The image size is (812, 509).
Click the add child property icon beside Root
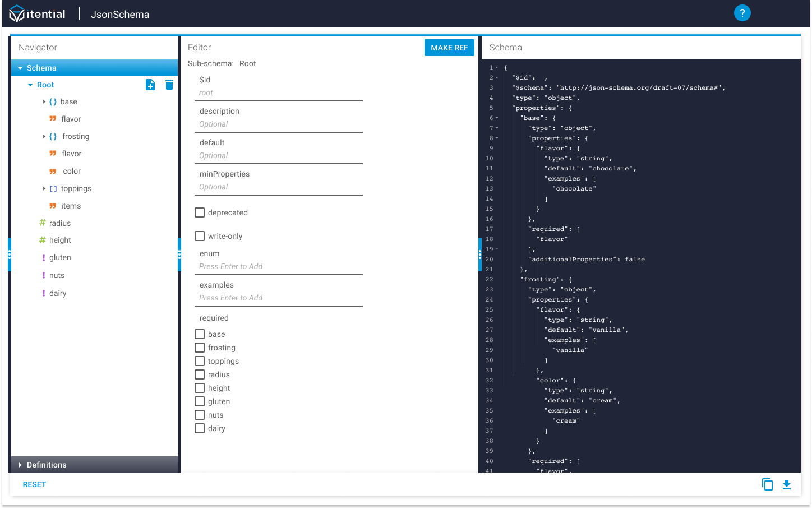[x=150, y=84]
